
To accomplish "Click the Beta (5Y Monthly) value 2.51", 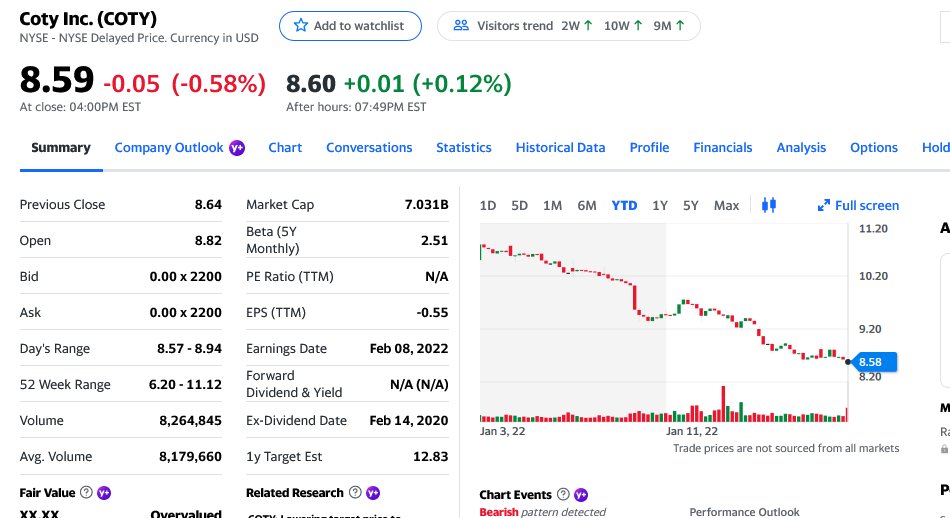I will tap(434, 241).
